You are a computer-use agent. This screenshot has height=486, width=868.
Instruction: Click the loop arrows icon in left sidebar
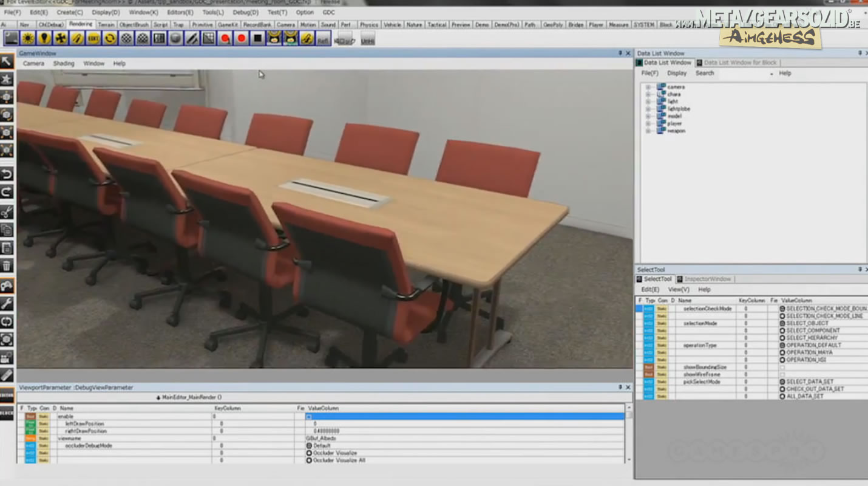click(7, 321)
